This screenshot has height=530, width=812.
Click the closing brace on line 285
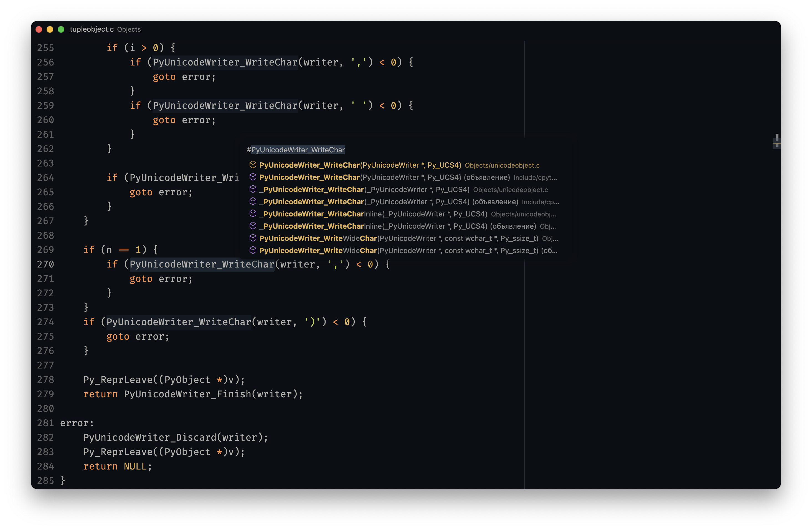[63, 481]
